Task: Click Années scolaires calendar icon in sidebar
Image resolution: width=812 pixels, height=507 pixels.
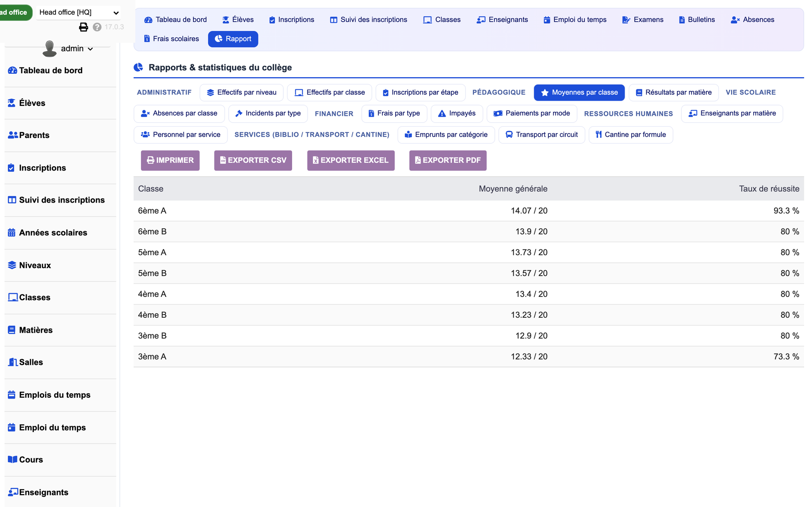Action: (12, 233)
